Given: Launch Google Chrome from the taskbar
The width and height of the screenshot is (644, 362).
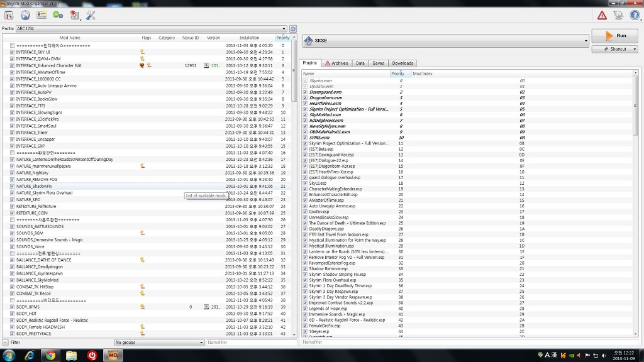Looking at the screenshot, I should [x=50, y=355].
